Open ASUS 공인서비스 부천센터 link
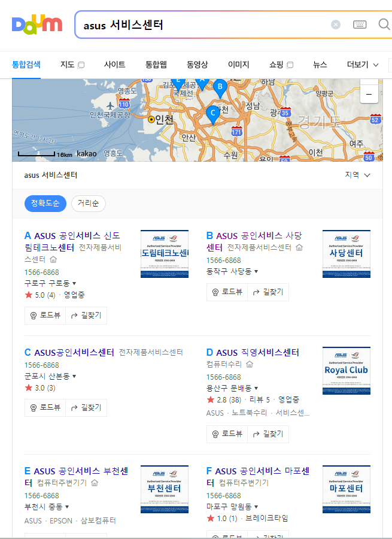Screen dimensions: 392x539 pyautogui.click(x=76, y=477)
